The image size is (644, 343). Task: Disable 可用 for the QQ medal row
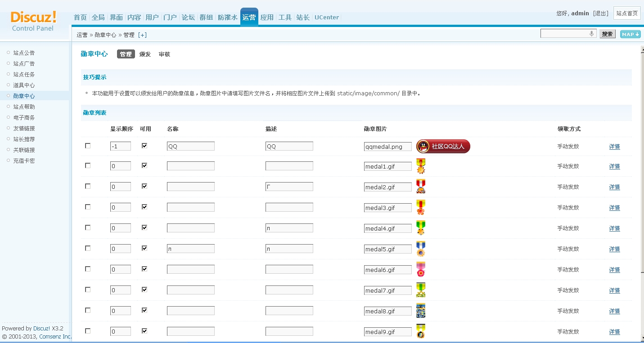pyautogui.click(x=144, y=145)
